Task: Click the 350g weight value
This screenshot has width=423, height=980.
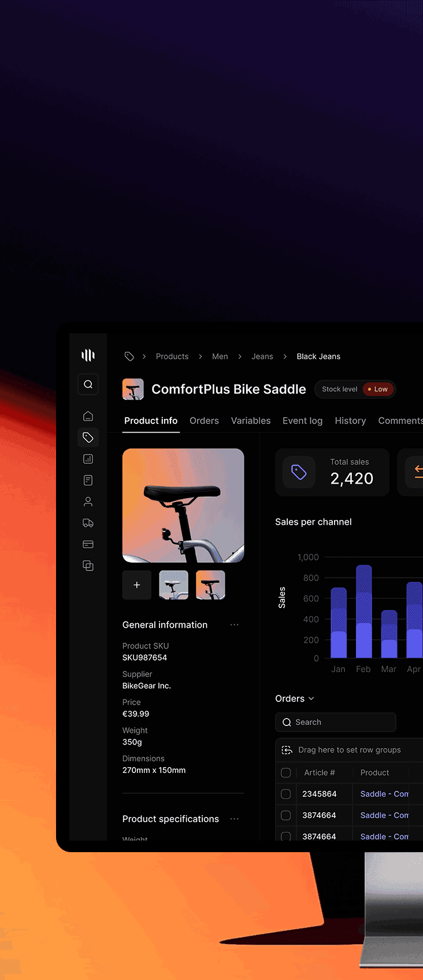Action: 132,742
